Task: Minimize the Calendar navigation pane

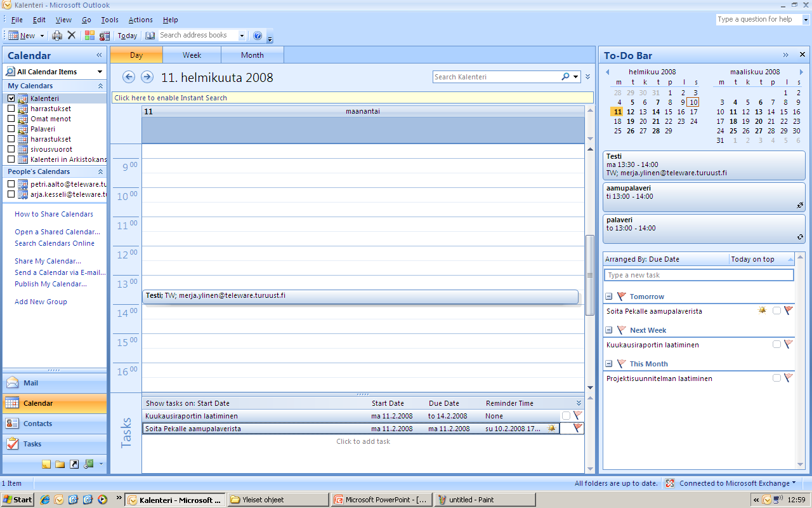Action: 99,55
